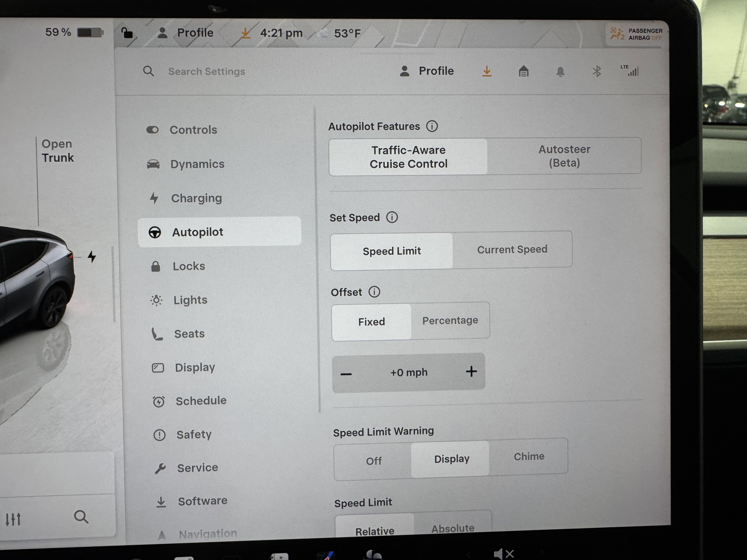The height and width of the screenshot is (560, 747).
Task: Show Autopilot Features info icon
Action: click(432, 126)
